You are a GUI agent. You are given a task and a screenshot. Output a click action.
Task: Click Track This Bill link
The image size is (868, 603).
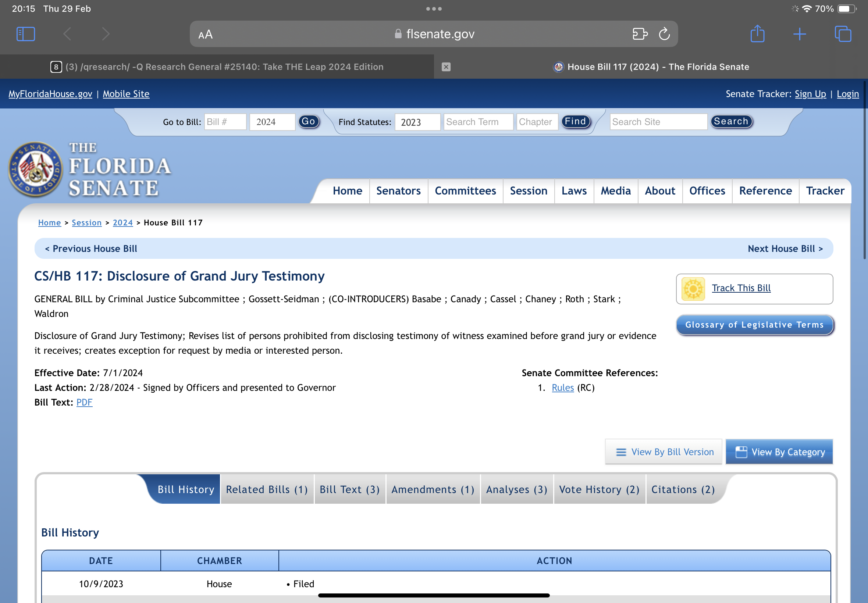click(x=741, y=288)
